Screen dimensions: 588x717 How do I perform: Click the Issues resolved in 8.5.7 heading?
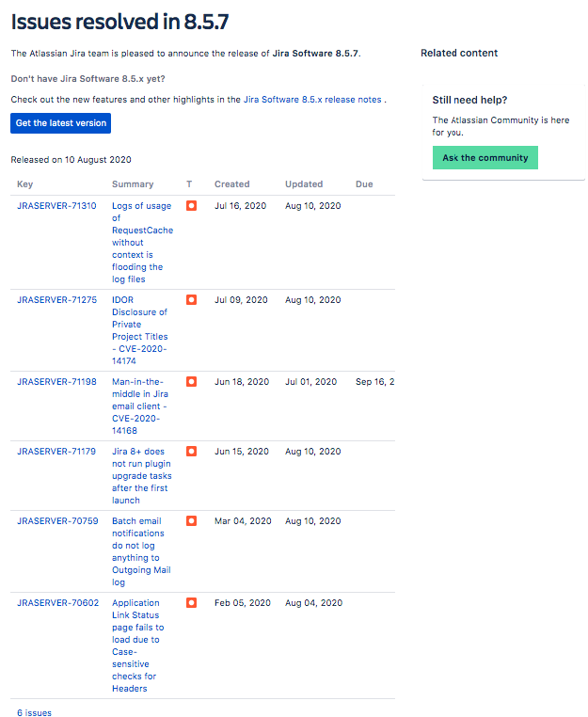[x=119, y=22]
